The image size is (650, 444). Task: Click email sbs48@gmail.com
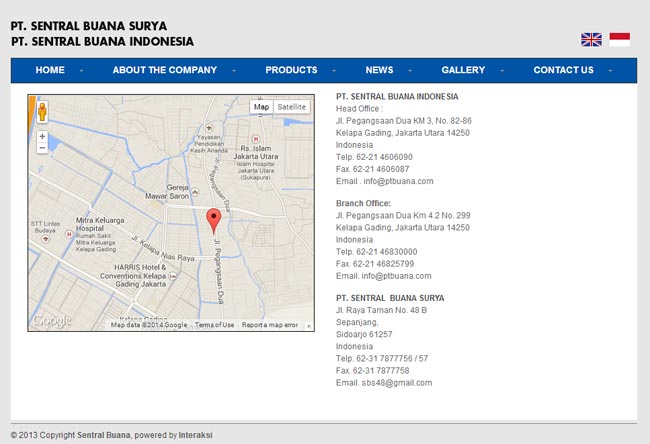(x=397, y=383)
